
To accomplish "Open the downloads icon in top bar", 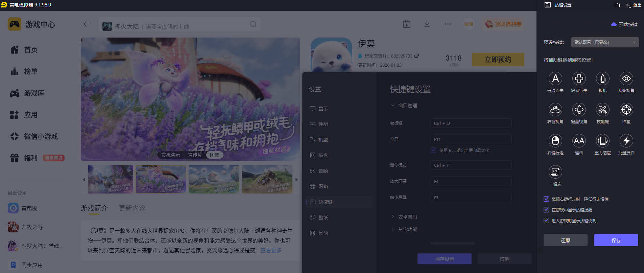I will (427, 24).
